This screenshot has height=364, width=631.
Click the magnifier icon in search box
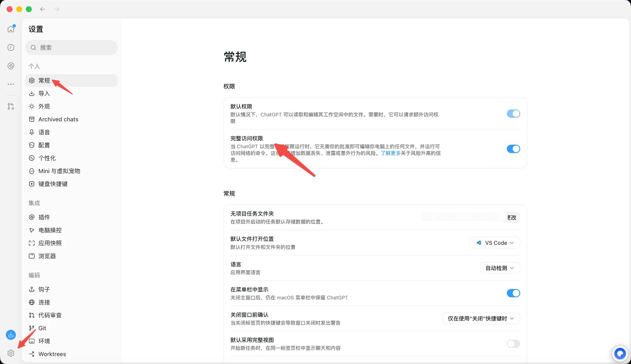[33, 48]
